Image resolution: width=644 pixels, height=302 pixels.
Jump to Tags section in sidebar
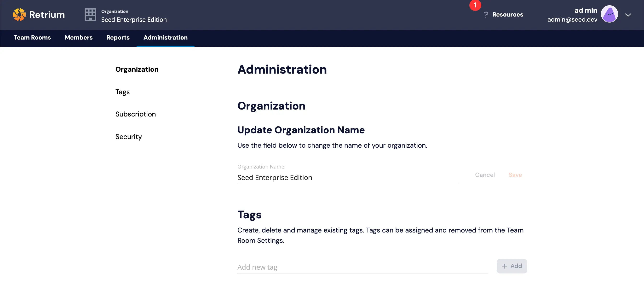click(x=122, y=92)
